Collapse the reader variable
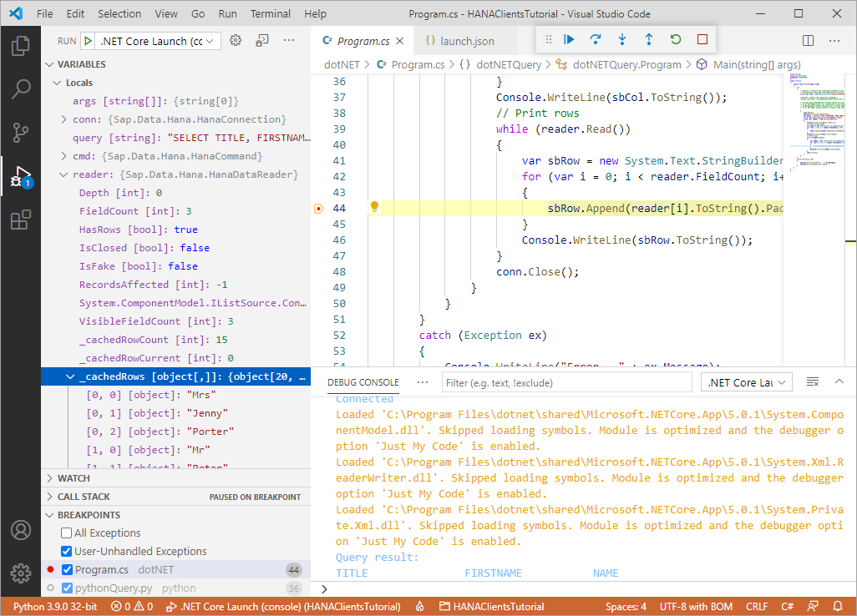 tap(64, 174)
